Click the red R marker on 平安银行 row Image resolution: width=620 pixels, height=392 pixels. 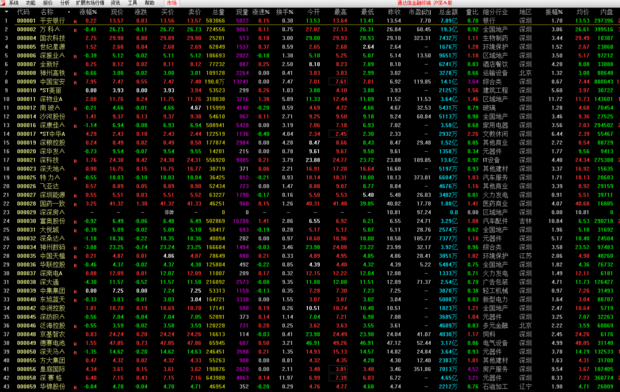[75, 21]
